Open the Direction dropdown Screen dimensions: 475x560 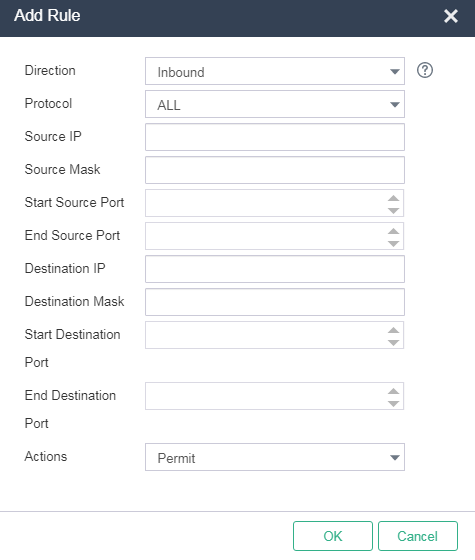point(275,71)
